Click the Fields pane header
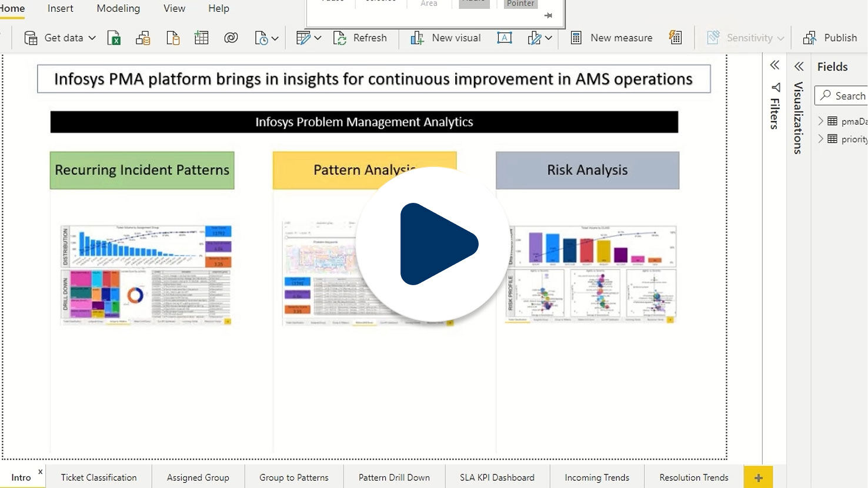 tap(832, 66)
